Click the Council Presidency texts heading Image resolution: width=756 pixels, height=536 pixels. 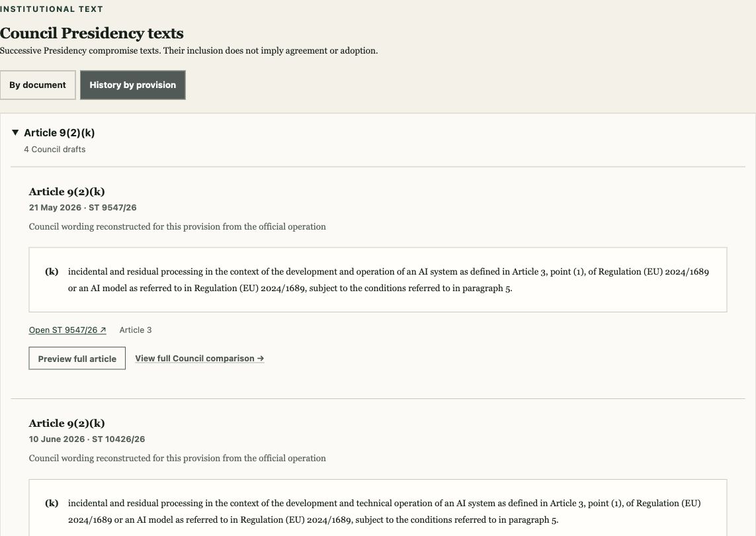[92, 33]
